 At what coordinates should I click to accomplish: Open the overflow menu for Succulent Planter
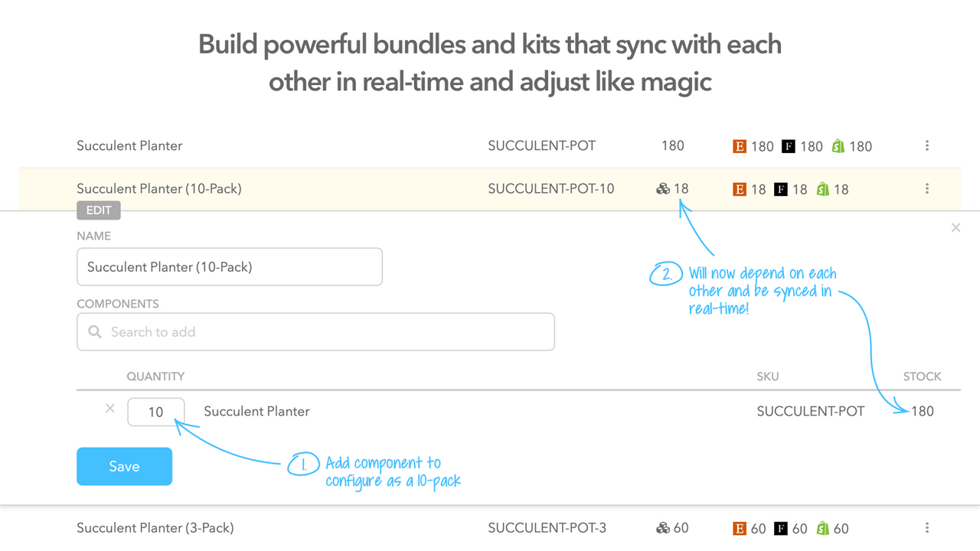point(927,145)
